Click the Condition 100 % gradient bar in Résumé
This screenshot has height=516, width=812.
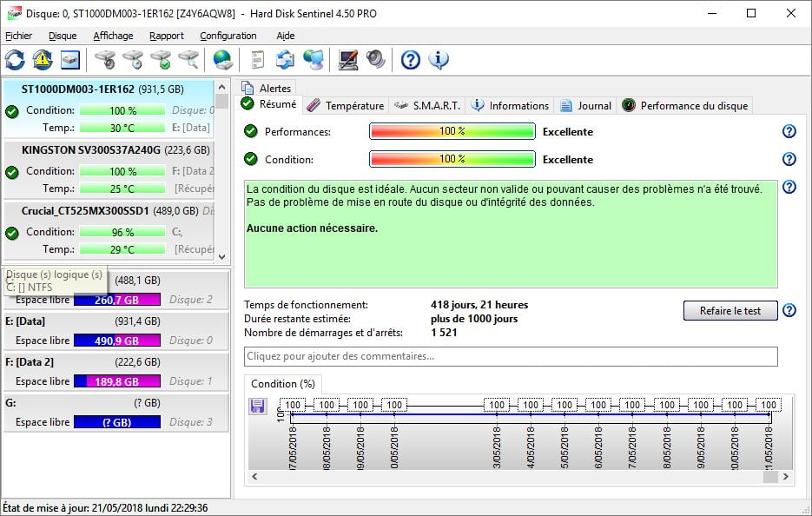point(452,159)
